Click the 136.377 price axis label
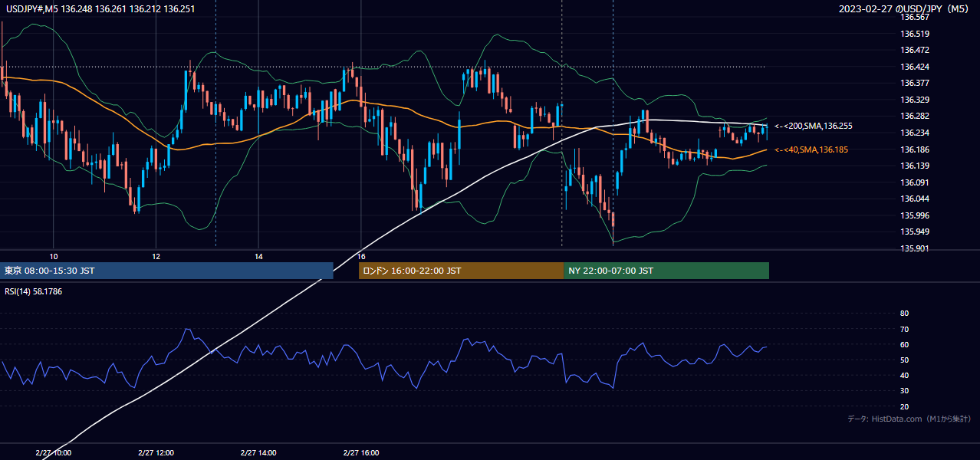980x460 pixels. pyautogui.click(x=914, y=83)
